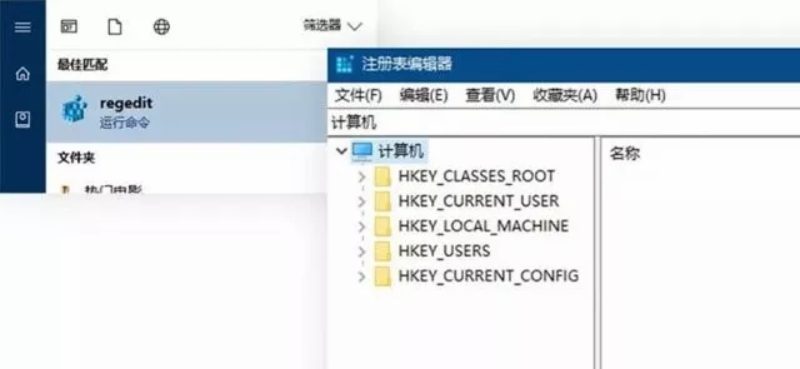Filter search results by web globe icon
This screenshot has width=800, height=369.
coord(162,27)
